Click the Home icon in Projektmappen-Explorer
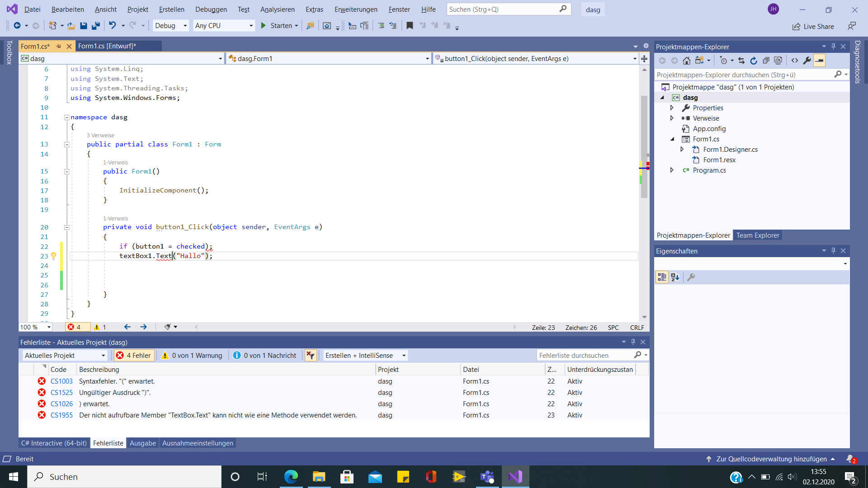 pos(686,61)
